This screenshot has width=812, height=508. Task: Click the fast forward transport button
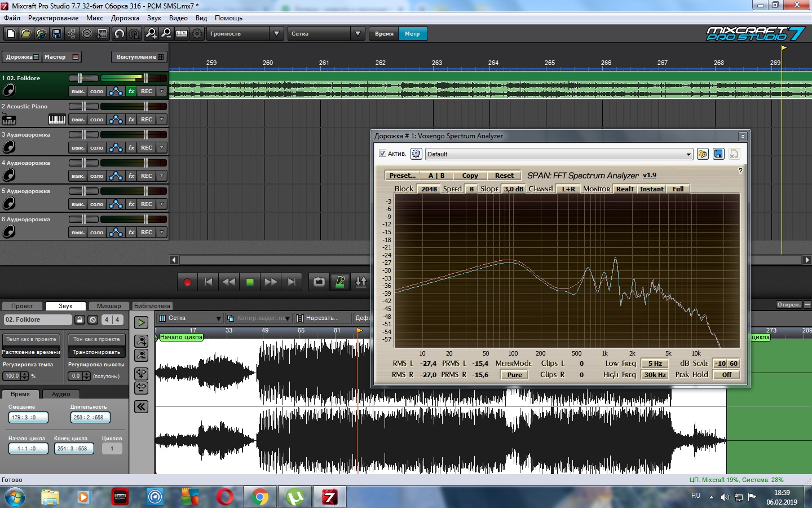(271, 282)
